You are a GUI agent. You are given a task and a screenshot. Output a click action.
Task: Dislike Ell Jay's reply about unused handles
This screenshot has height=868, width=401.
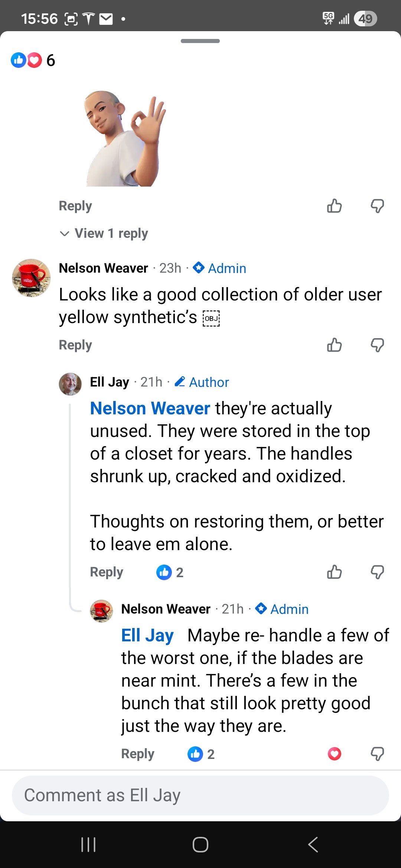pyautogui.click(x=377, y=572)
